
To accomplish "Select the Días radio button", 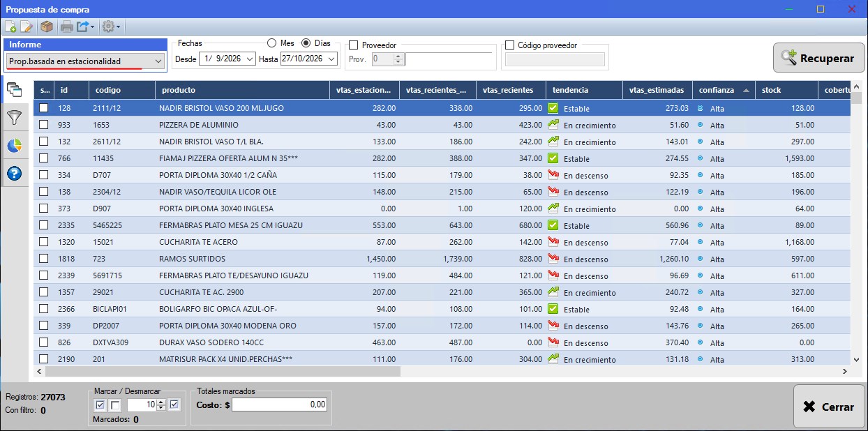I will coord(306,43).
